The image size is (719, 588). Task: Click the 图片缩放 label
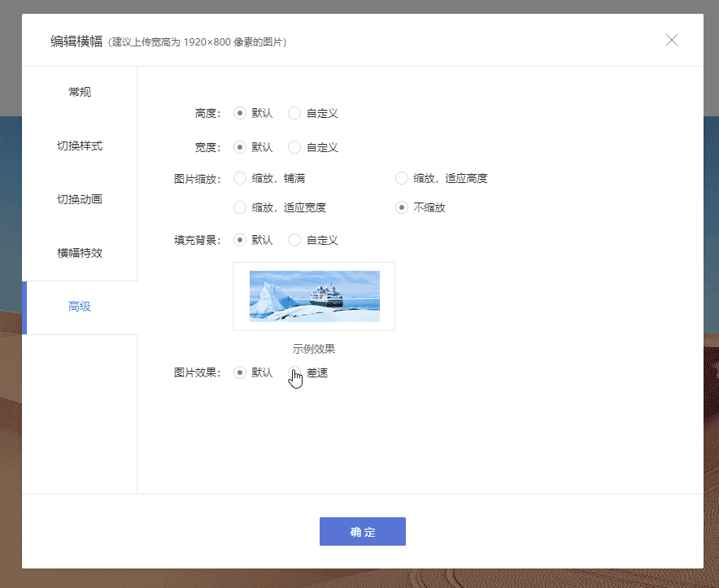tap(197, 179)
